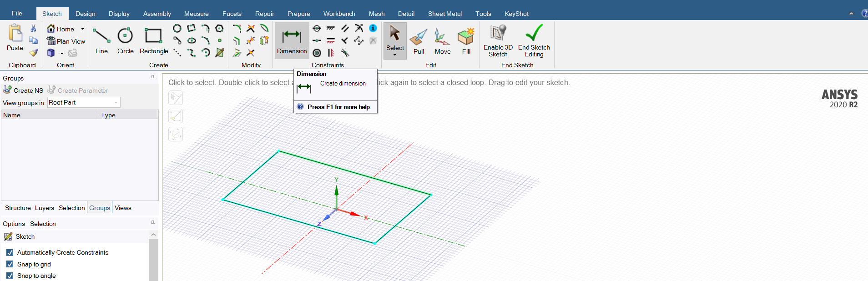
Task: Click Enable 3D Sketch
Action: point(498,41)
